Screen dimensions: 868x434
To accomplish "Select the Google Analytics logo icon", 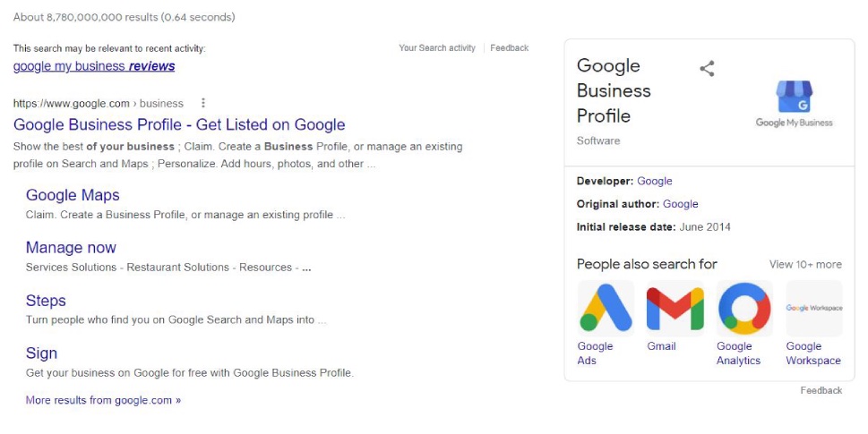I will 744,308.
